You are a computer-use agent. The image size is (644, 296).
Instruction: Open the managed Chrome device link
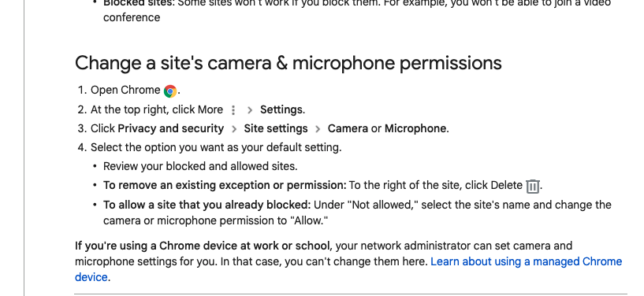coord(526,261)
